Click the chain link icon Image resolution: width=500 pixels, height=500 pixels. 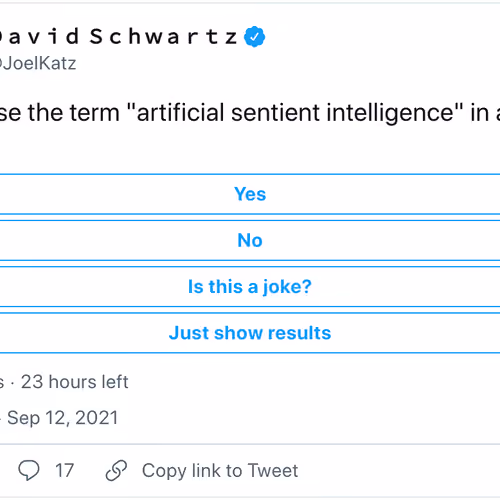point(116,470)
